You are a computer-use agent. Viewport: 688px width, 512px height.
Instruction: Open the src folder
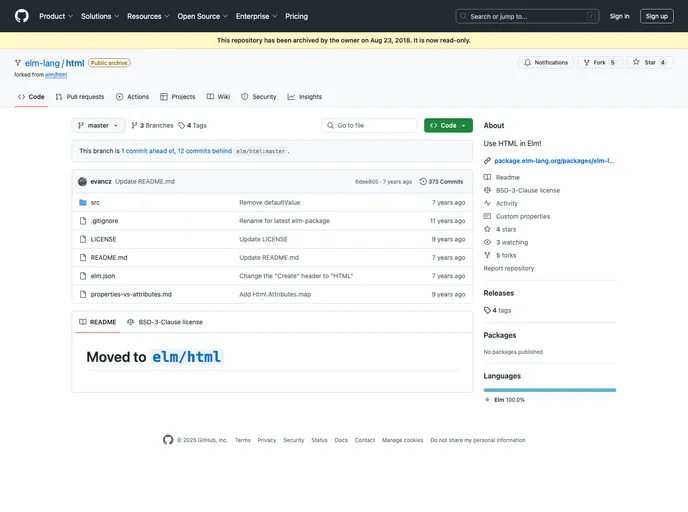[x=95, y=203]
